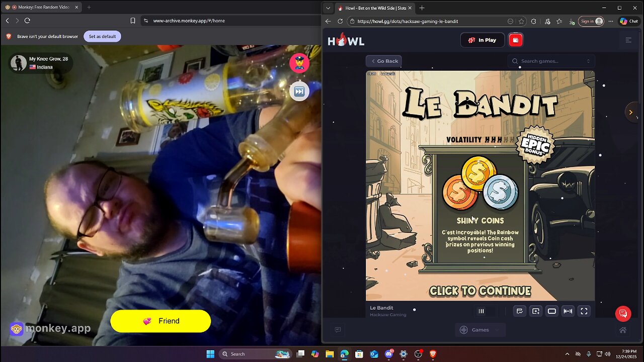Expand the orange side arrow panel
Image resolution: width=644 pixels, height=362 pixels.
click(x=630, y=112)
